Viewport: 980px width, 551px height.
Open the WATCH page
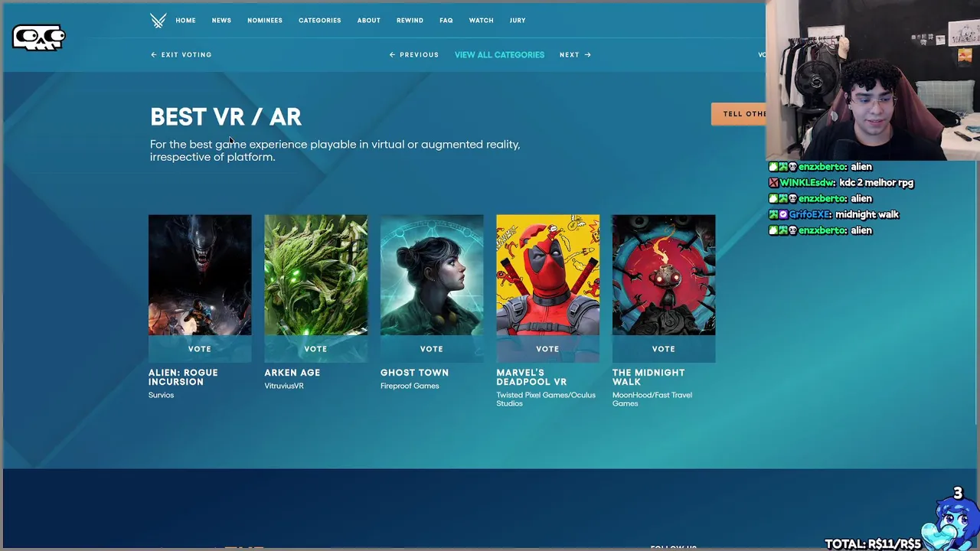481,21
